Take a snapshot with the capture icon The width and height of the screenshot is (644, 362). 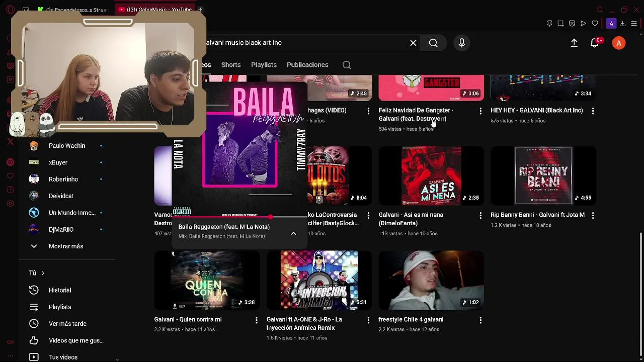pyautogui.click(x=560, y=24)
